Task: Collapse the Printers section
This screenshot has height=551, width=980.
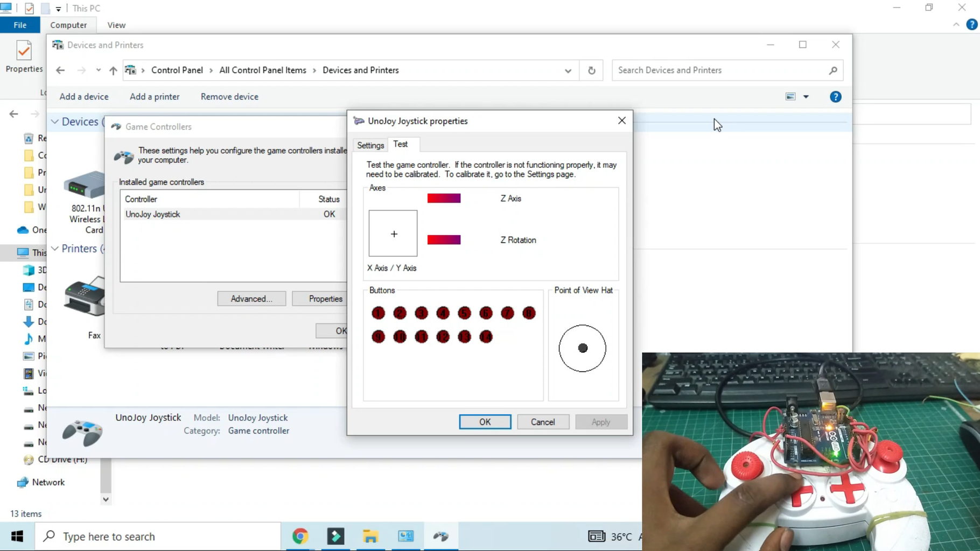Action: [54, 249]
